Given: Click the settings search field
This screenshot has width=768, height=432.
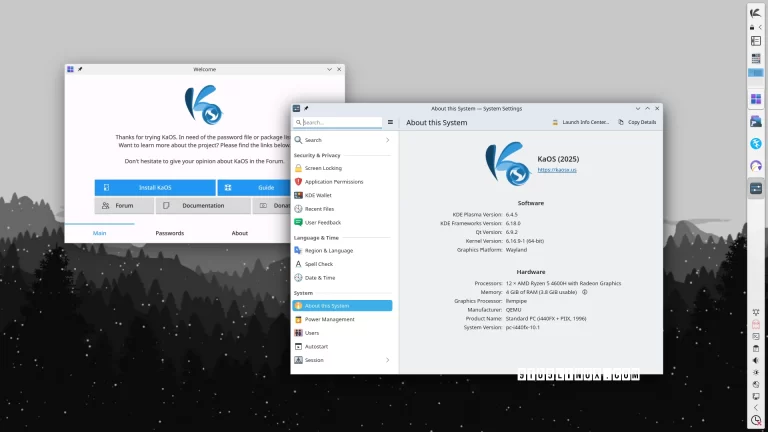Looking at the screenshot, I should [340, 122].
